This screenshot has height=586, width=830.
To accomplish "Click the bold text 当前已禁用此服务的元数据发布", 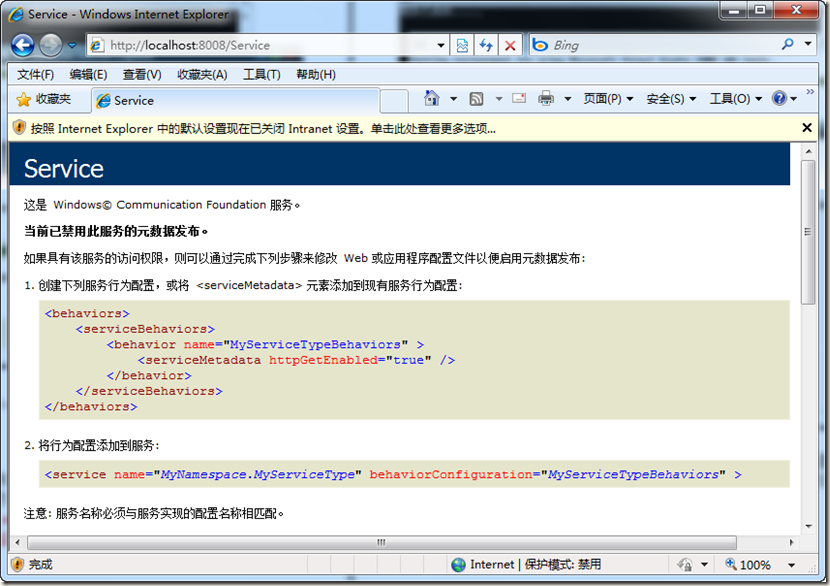I will (116, 231).
